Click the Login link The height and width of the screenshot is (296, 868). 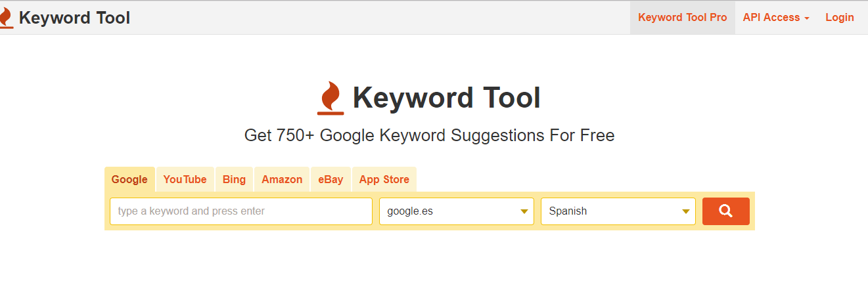(839, 18)
